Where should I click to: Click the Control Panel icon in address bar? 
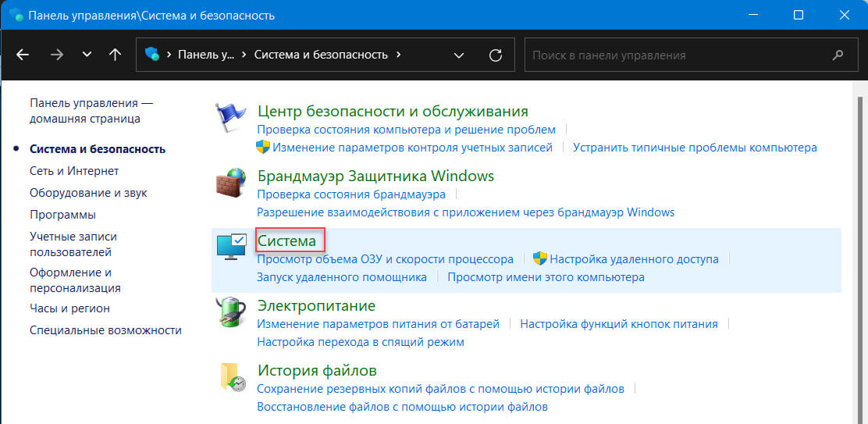(x=151, y=54)
